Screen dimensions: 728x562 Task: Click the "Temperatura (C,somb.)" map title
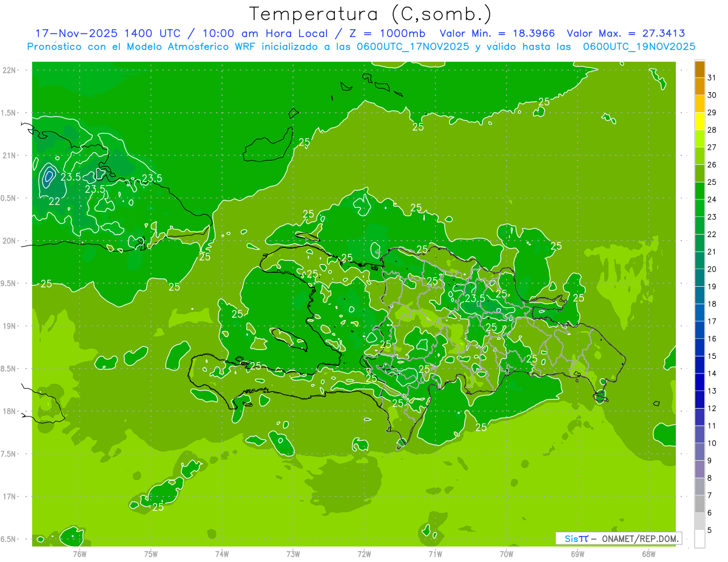(371, 15)
